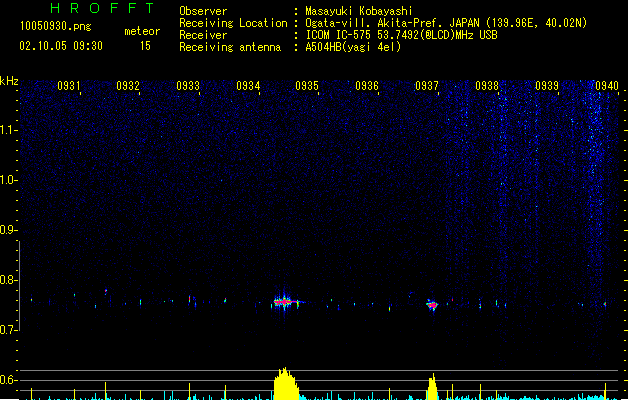This screenshot has width=629, height=400.
Task: Click the 0940 time marker
Action: [x=607, y=86]
